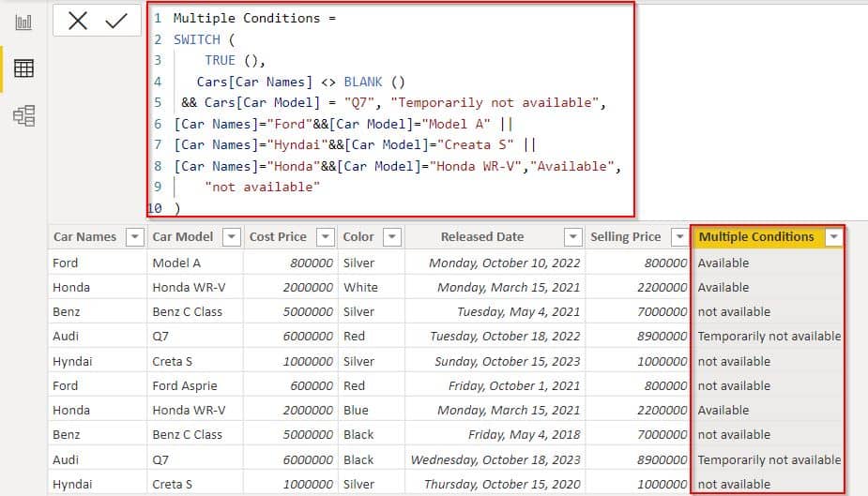Select the Car Model column header
868x496 pixels.
[x=183, y=236]
